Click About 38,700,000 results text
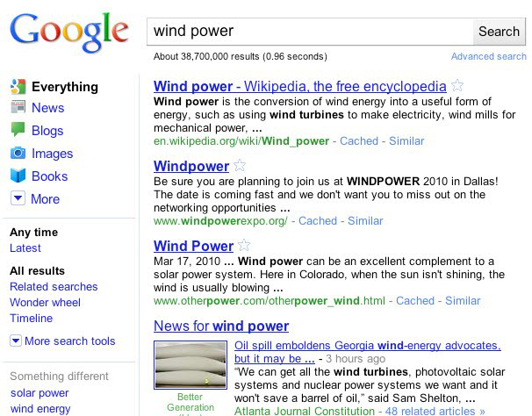The height and width of the screenshot is (416, 532). [241, 56]
